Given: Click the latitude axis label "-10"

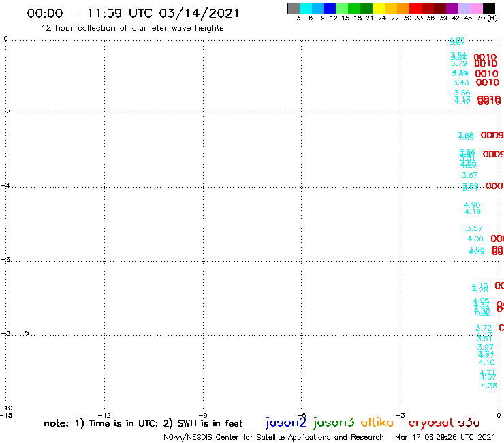Looking at the screenshot, I should (6, 408).
